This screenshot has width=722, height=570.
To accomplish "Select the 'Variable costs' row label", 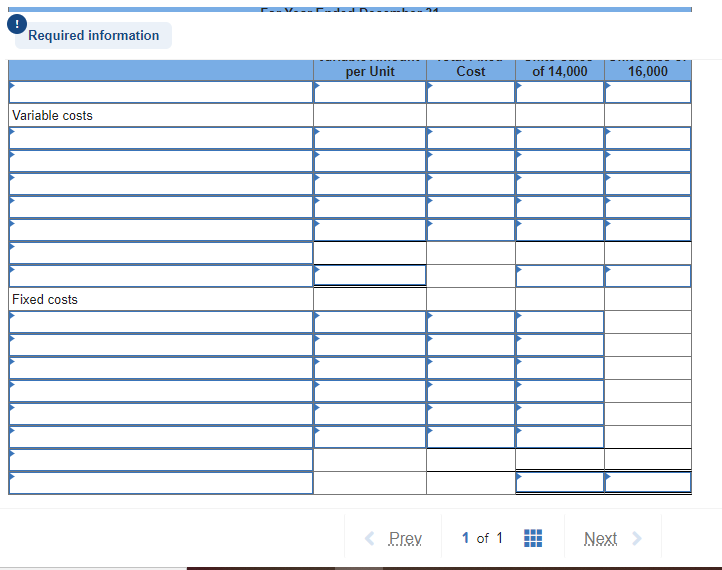I will 52,115.
